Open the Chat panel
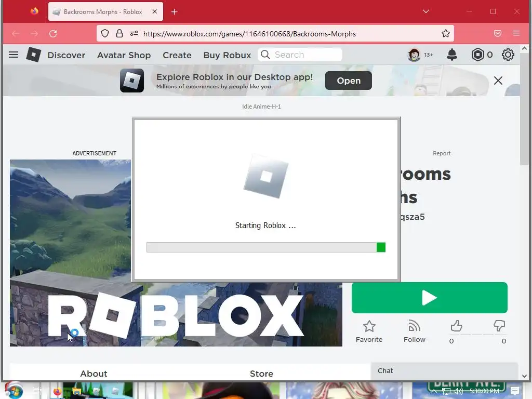This screenshot has width=532, height=399. pos(445,371)
